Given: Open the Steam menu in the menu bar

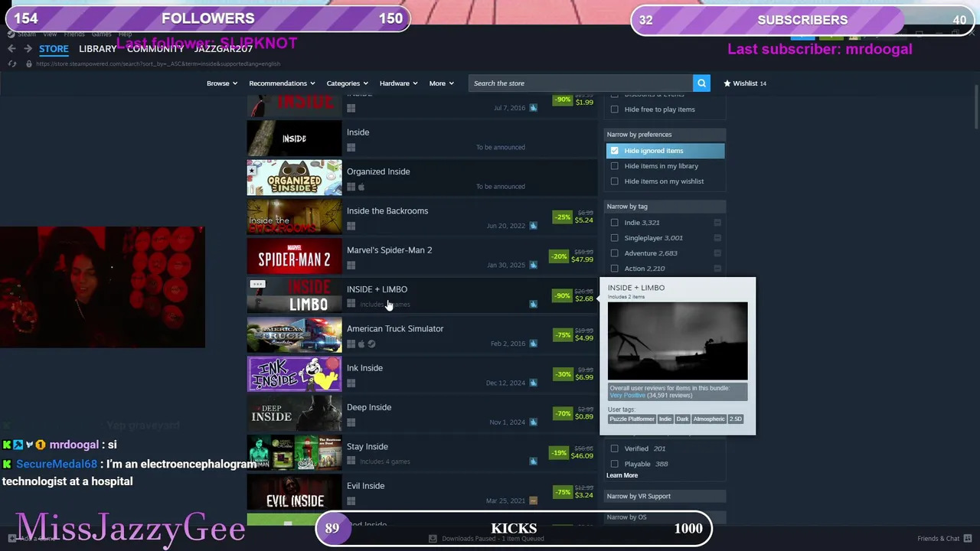Looking at the screenshot, I should 27,34.
